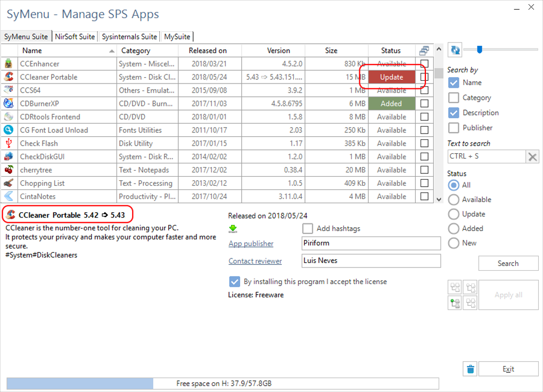The image size is (543, 392).
Task: Click the refresh list icon button
Action: pos(455,50)
